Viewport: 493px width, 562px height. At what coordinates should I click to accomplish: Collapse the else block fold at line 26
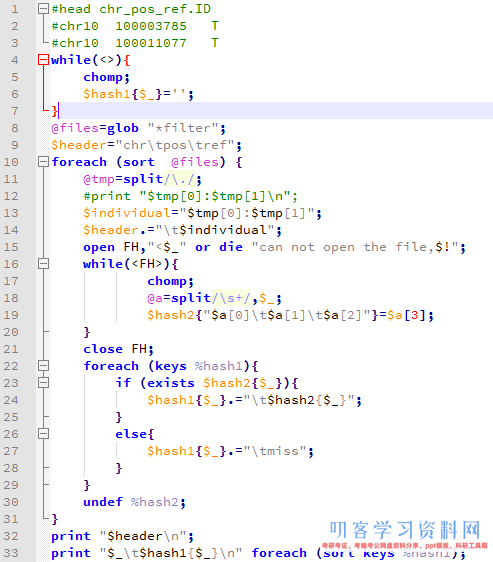coord(43,434)
